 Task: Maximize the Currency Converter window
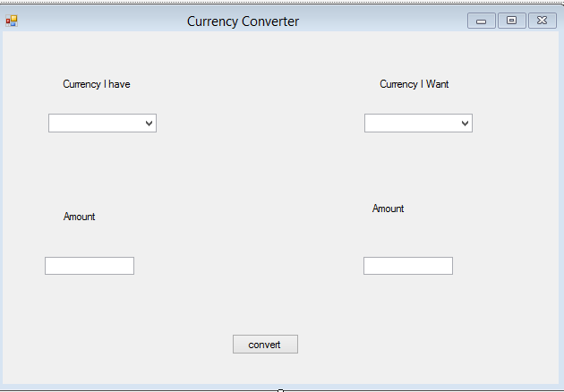point(511,21)
